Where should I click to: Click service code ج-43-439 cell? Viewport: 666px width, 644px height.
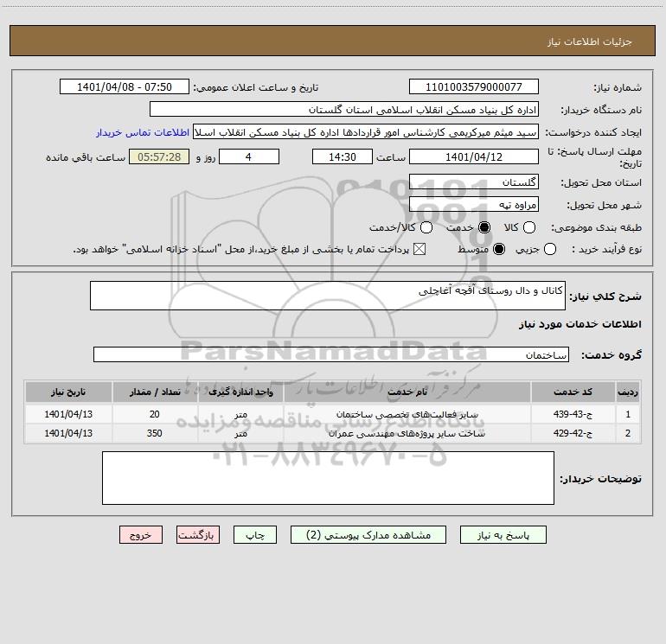point(573,414)
